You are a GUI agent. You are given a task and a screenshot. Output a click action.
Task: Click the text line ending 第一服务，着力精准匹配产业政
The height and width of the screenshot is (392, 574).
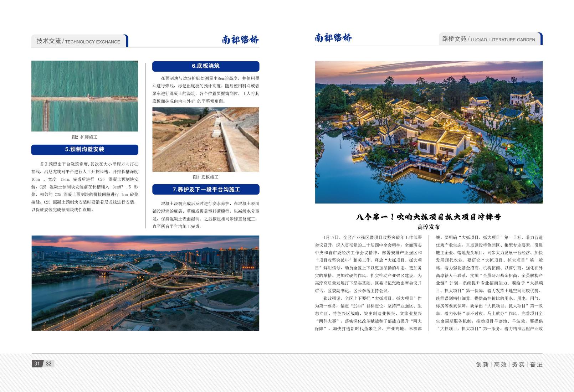click(x=489, y=329)
